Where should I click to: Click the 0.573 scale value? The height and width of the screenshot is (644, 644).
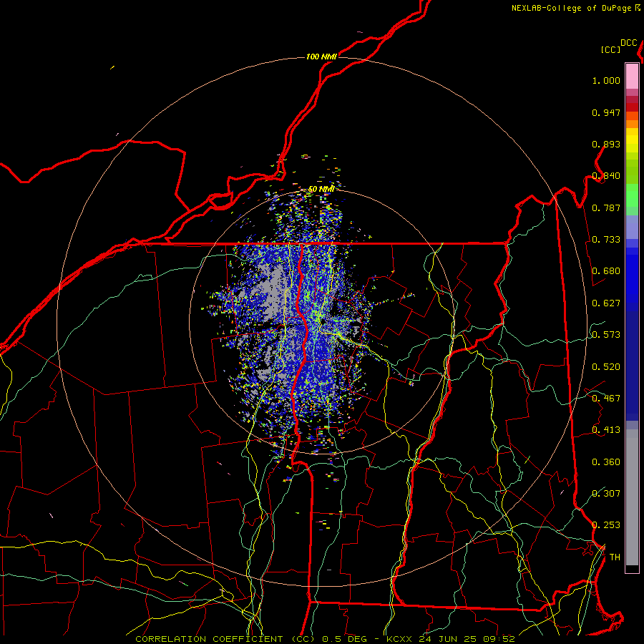(x=606, y=335)
